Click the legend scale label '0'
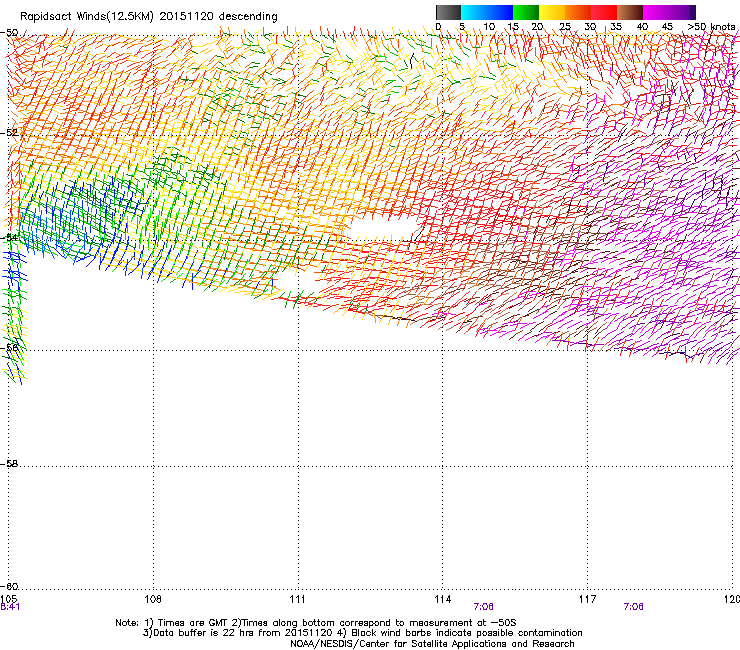This screenshot has width=740, height=650. point(438,27)
